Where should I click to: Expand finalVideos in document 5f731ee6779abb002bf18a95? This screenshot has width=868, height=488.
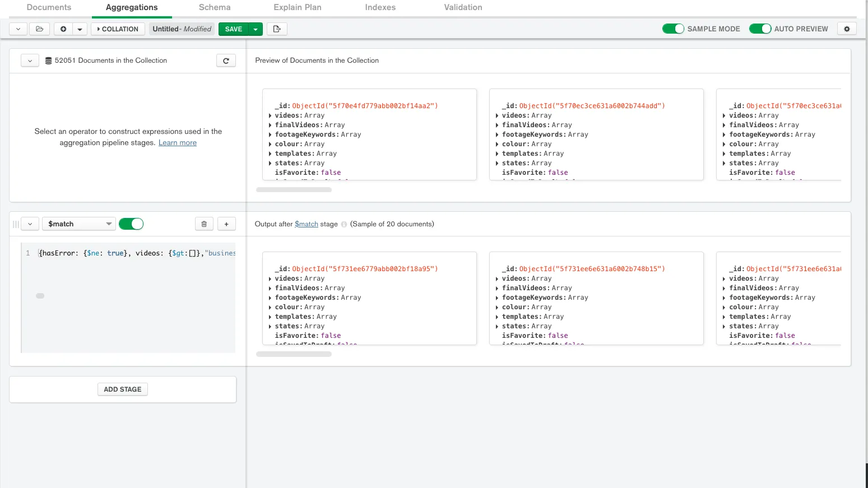pyautogui.click(x=270, y=288)
